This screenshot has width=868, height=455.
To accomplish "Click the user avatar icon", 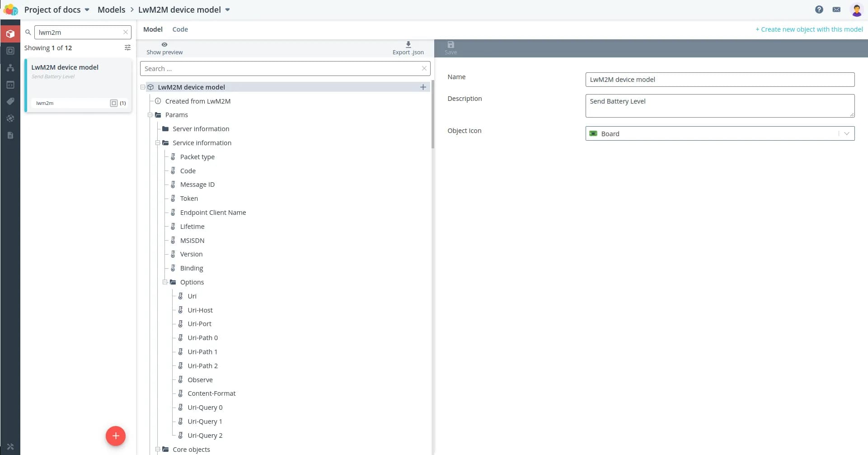I will [856, 9].
